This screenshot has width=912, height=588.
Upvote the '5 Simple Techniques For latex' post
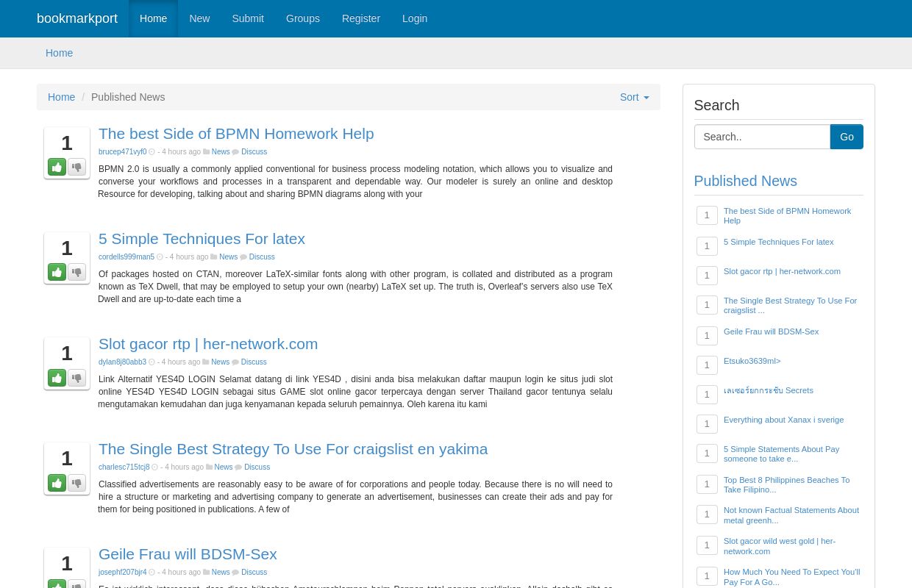[57, 272]
